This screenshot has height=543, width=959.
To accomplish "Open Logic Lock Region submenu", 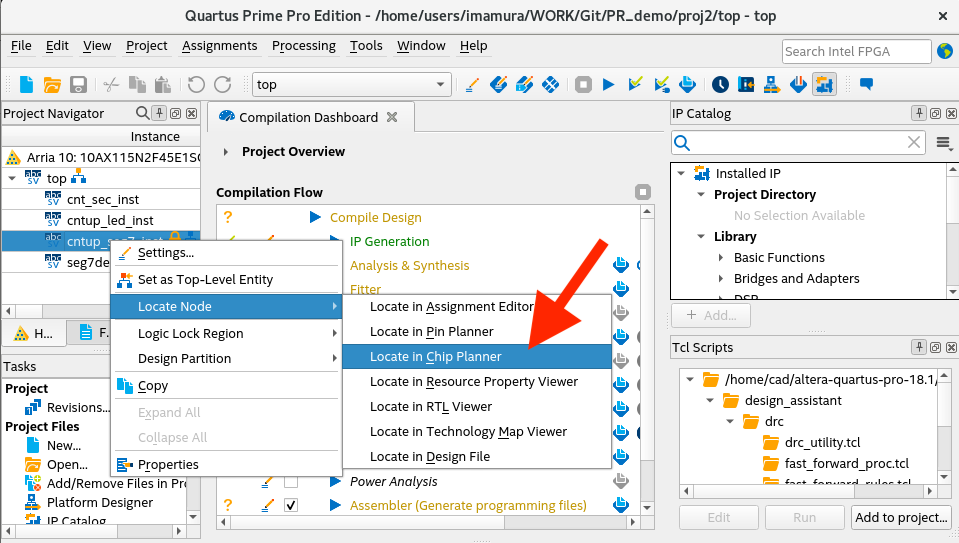I will click(226, 333).
